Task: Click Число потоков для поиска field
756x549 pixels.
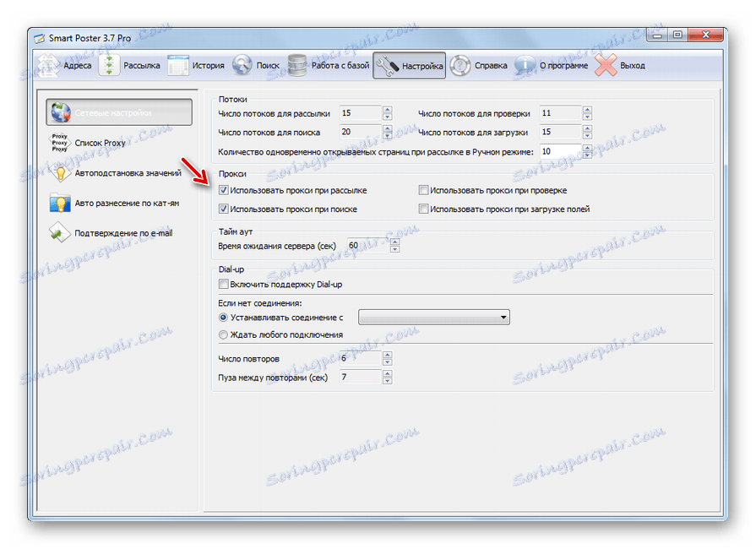Action: (x=362, y=132)
